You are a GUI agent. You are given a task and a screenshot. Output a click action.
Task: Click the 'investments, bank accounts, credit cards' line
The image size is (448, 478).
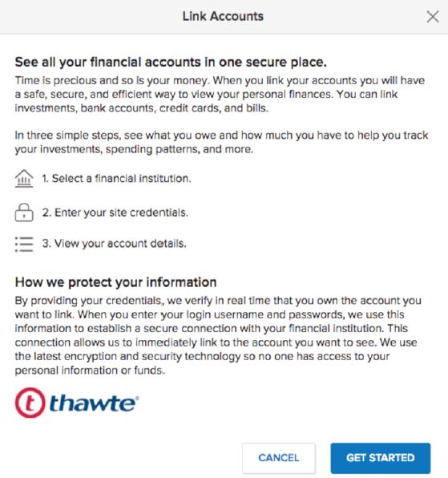point(142,108)
